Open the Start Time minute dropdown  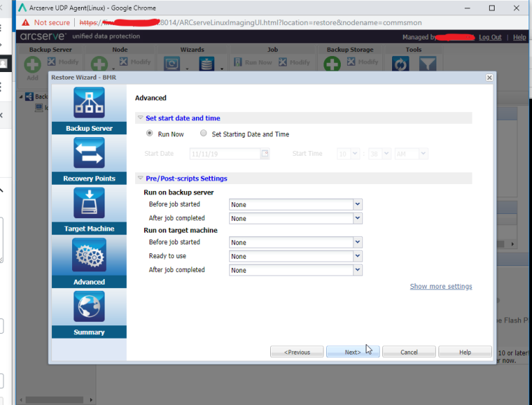(x=386, y=154)
